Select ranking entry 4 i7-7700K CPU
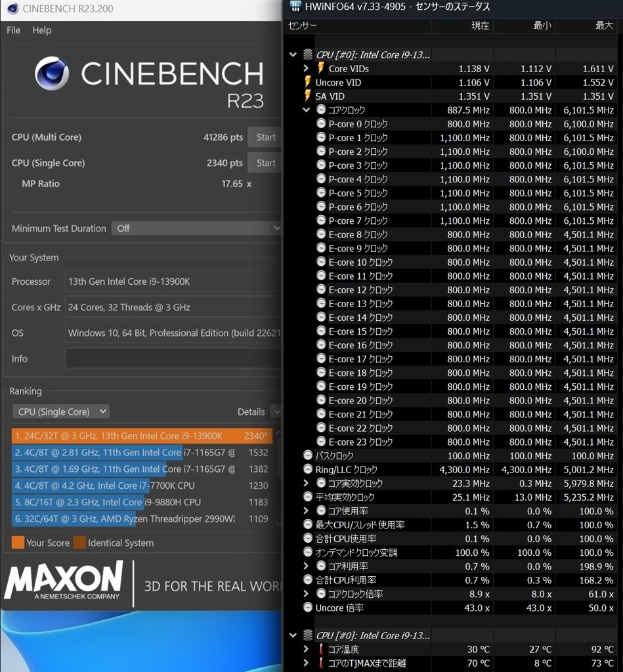 (142, 486)
